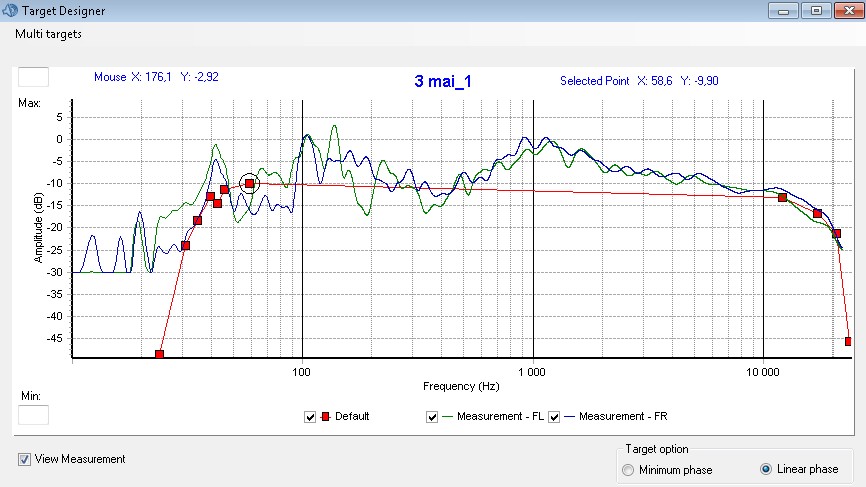
Task: Select Minimum phase target option
Action: [x=628, y=470]
